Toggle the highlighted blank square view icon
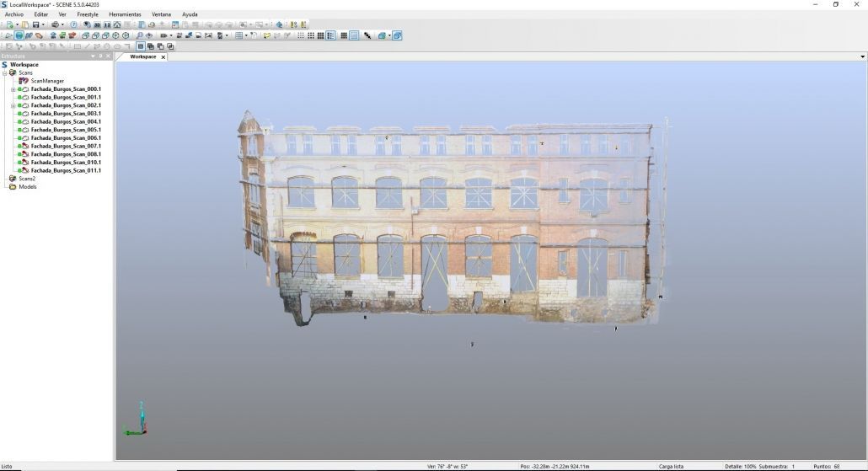Screen dimensions: 868x471 [x=354, y=35]
